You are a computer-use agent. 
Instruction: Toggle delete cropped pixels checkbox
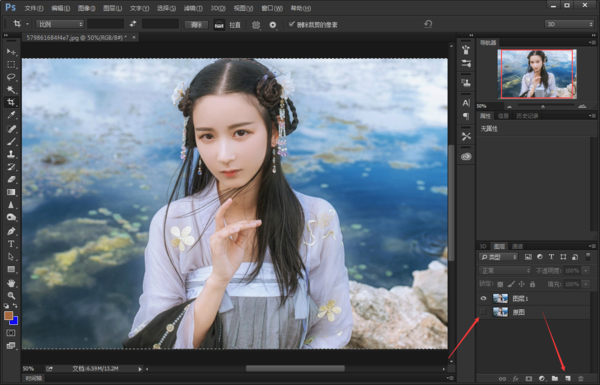[292, 24]
